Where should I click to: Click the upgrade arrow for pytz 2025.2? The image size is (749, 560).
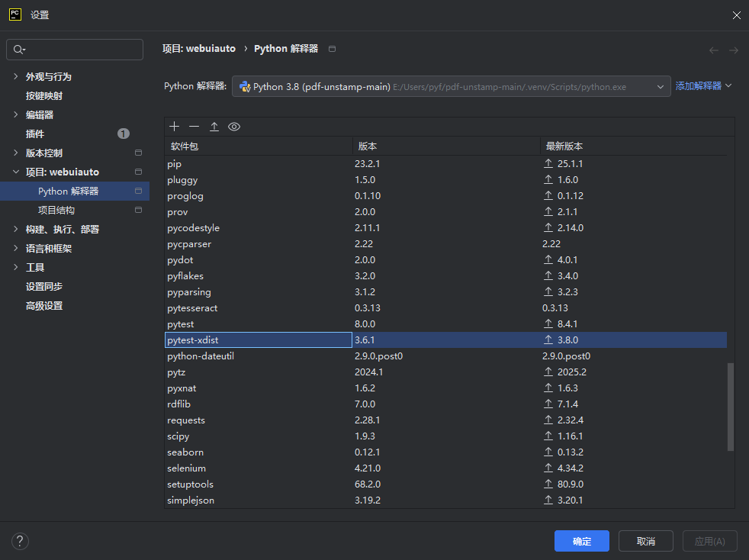pyautogui.click(x=548, y=372)
